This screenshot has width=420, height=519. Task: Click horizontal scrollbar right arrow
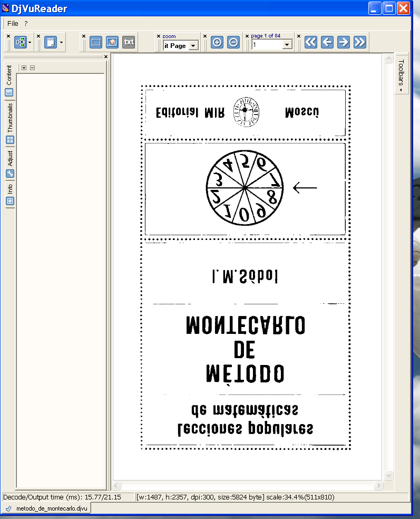(x=379, y=486)
